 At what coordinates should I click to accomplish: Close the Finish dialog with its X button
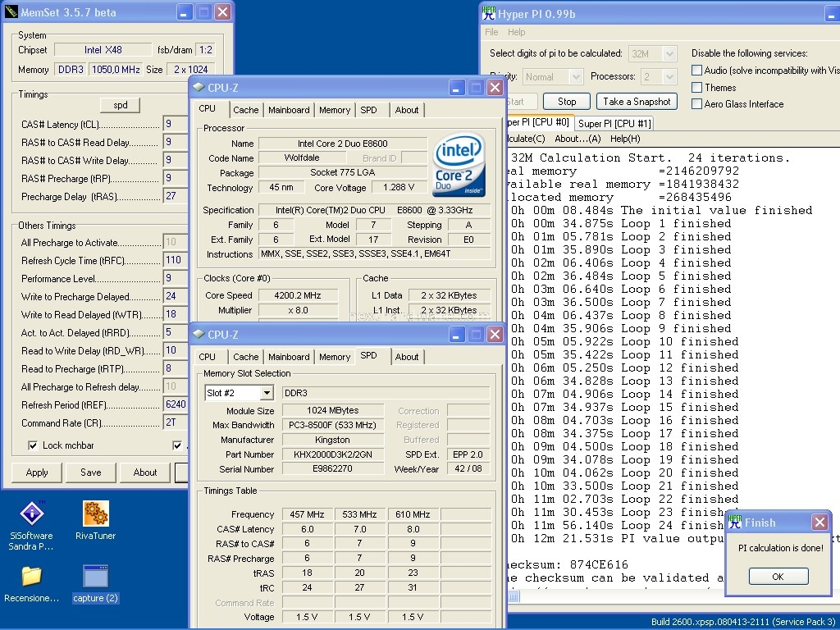point(819,523)
